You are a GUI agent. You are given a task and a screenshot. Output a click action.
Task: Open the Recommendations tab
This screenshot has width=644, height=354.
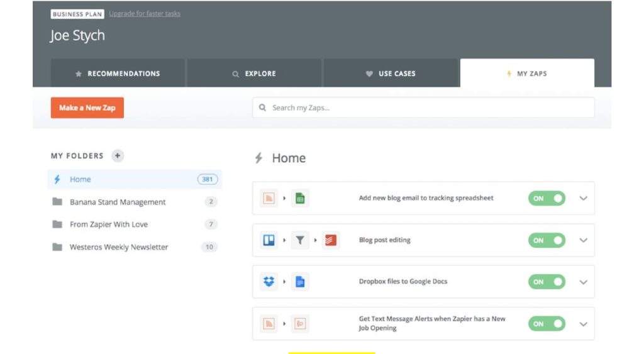click(x=118, y=73)
